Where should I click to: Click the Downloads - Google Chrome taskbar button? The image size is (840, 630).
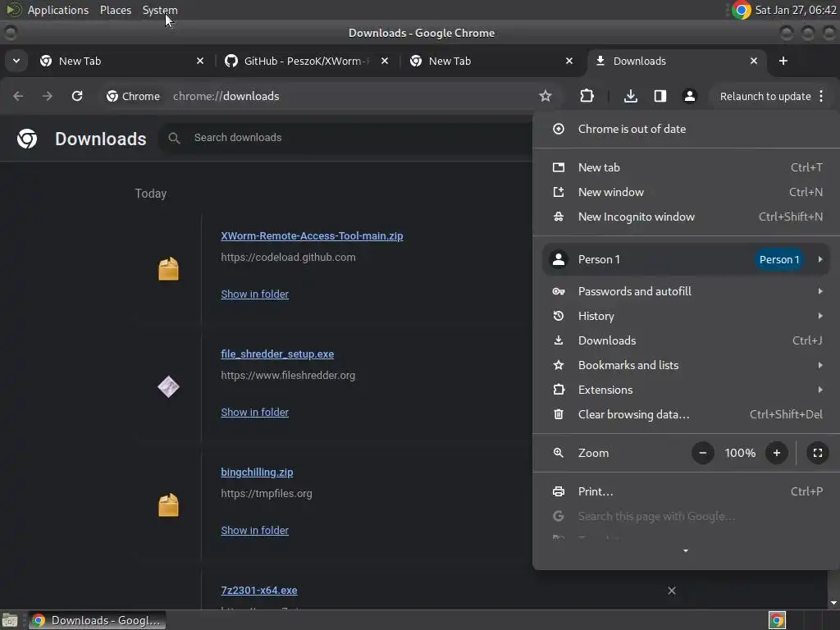(98, 620)
